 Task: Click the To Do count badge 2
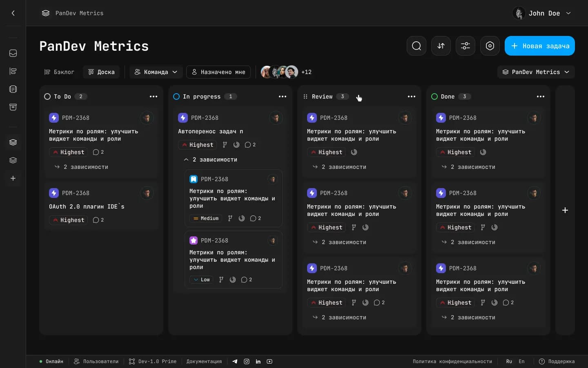pyautogui.click(x=81, y=96)
